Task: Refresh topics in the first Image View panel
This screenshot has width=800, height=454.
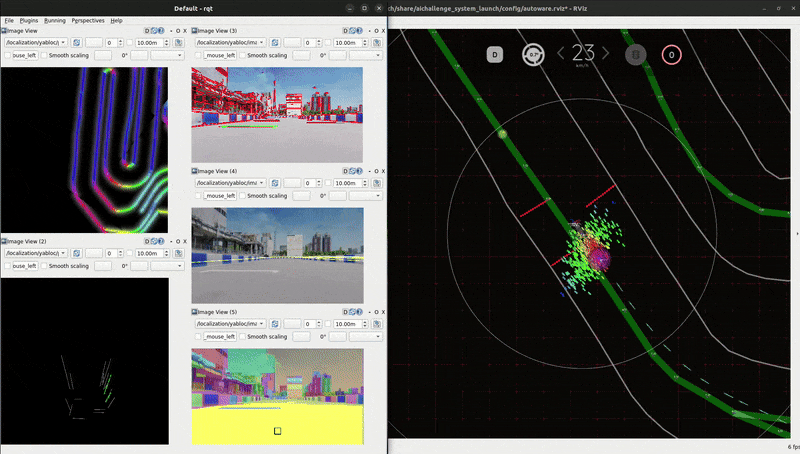Action: coord(77,42)
